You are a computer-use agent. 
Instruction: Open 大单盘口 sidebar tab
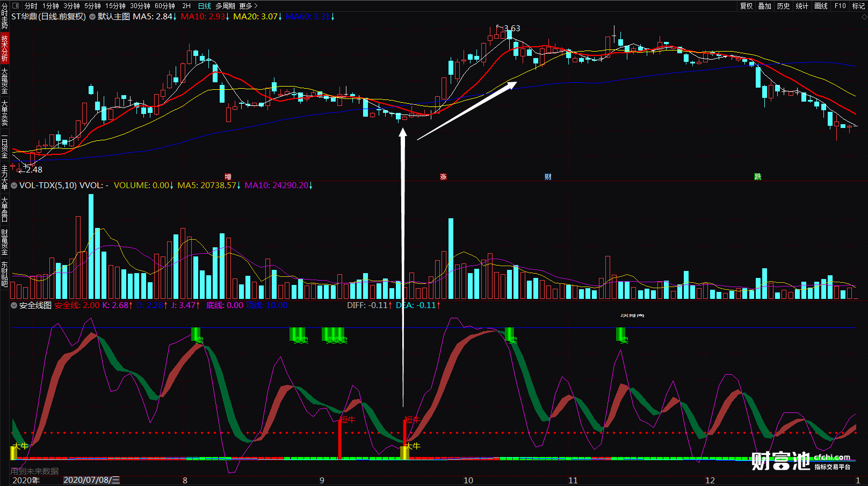click(x=4, y=210)
